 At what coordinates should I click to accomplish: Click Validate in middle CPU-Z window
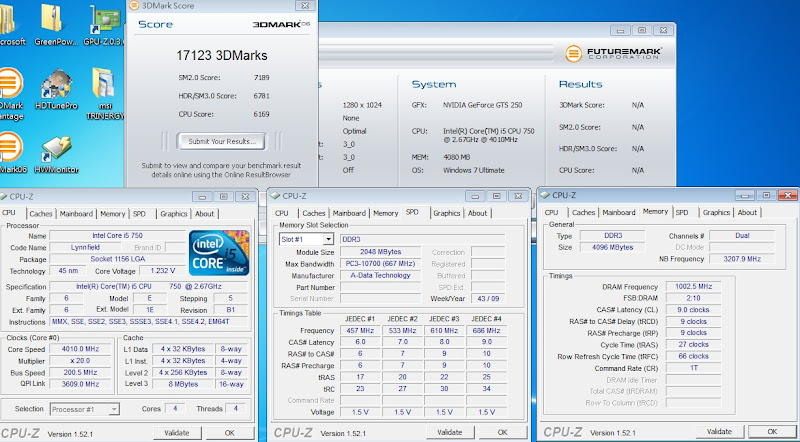(450, 432)
